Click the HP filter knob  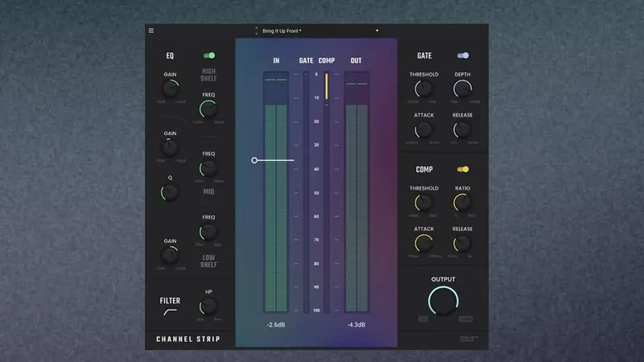click(x=208, y=306)
